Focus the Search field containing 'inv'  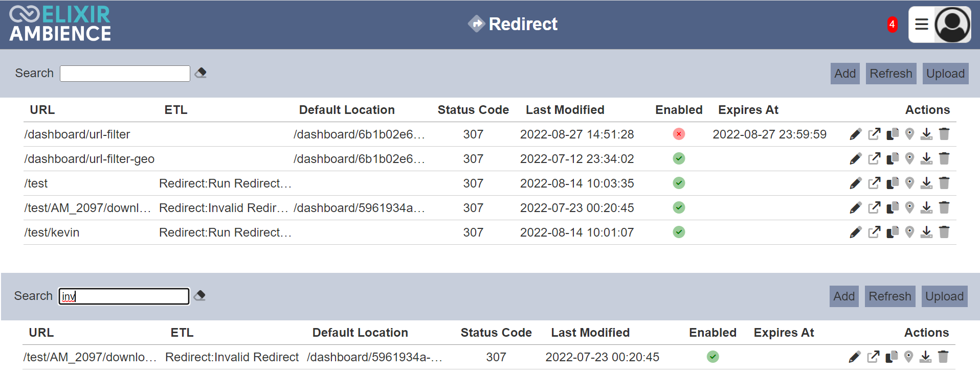tap(124, 296)
